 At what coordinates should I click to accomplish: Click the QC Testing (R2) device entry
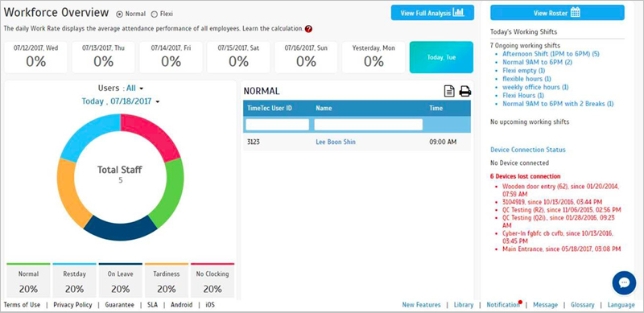pos(562,209)
